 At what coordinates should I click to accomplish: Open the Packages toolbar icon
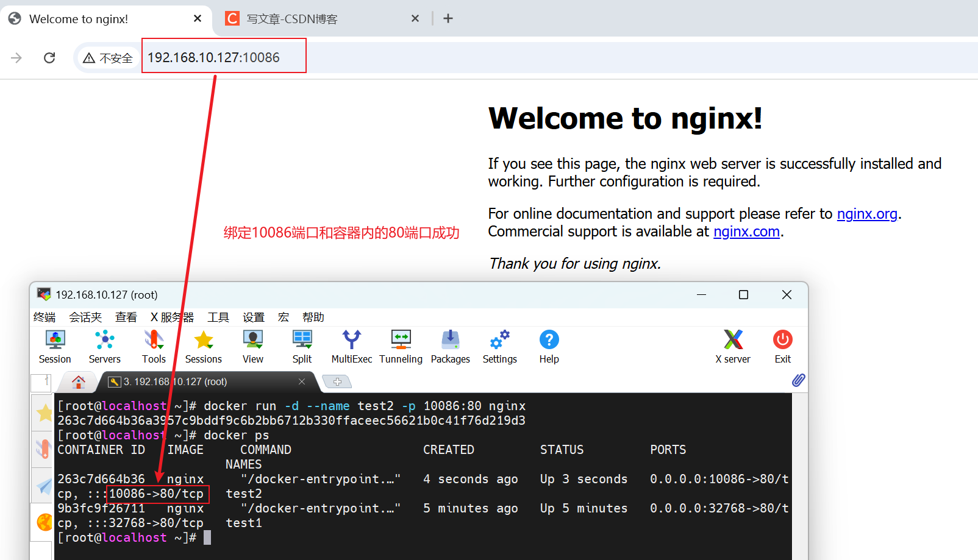click(451, 347)
